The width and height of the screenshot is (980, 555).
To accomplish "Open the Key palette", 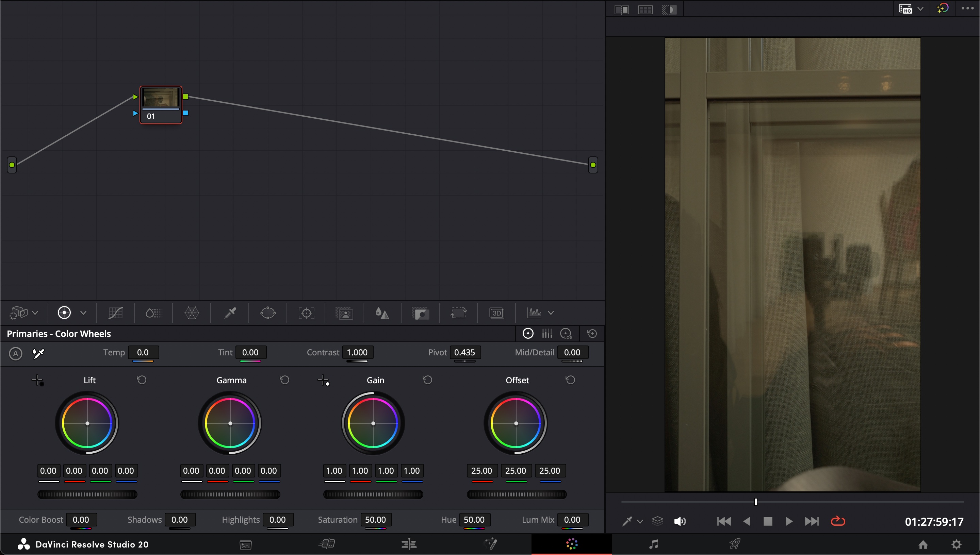I will [420, 313].
